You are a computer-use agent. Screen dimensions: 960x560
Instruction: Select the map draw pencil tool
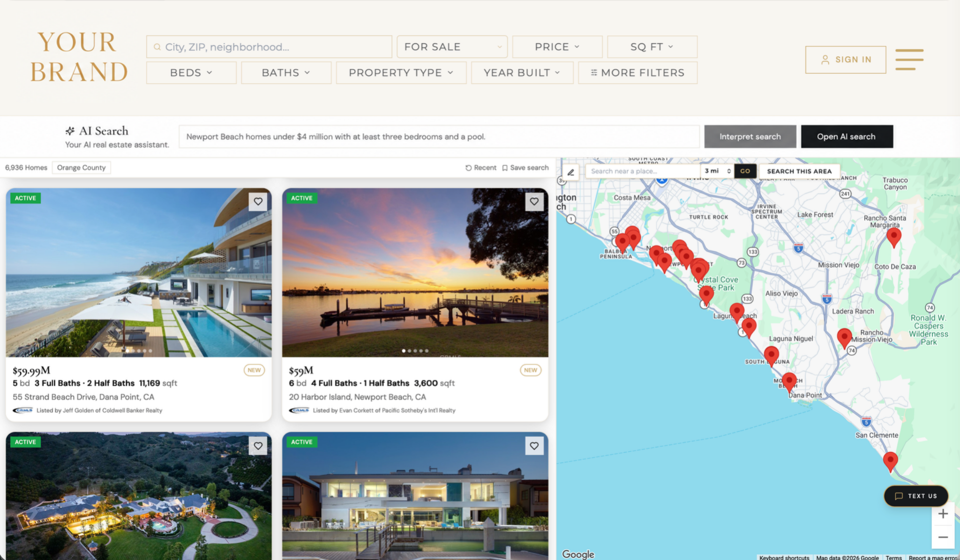[x=570, y=172]
